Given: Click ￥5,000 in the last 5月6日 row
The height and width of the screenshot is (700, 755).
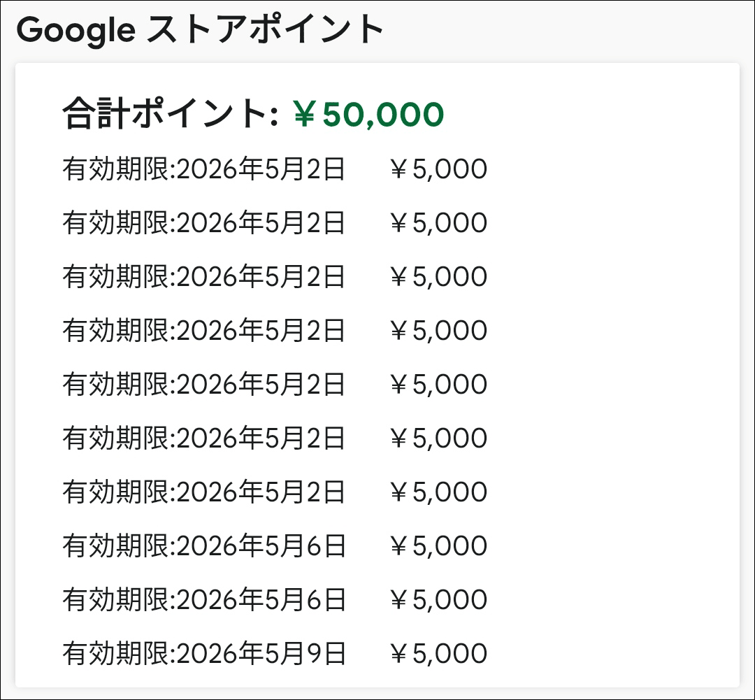Looking at the screenshot, I should point(438,600).
